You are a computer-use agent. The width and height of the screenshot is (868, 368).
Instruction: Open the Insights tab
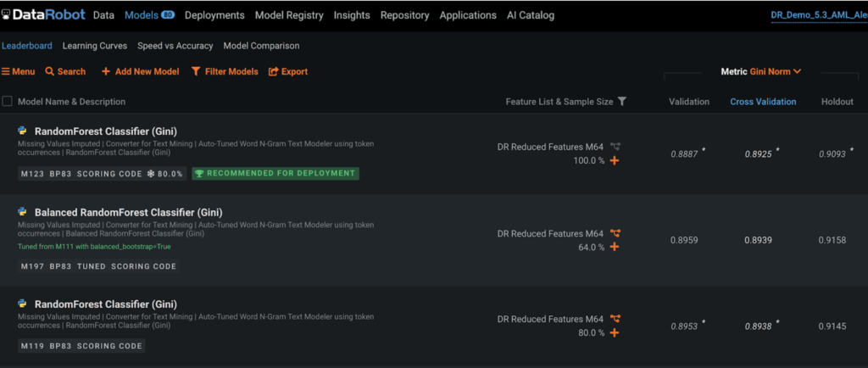pos(352,15)
